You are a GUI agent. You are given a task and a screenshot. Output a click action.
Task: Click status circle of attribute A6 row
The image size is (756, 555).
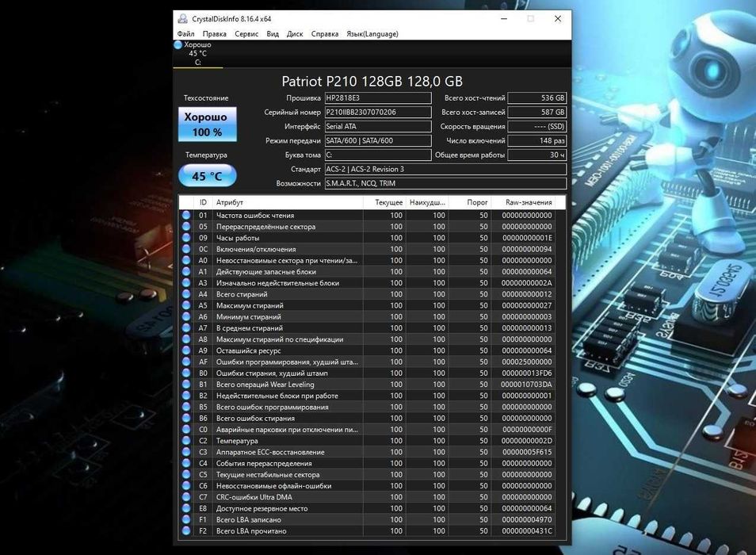coord(186,317)
